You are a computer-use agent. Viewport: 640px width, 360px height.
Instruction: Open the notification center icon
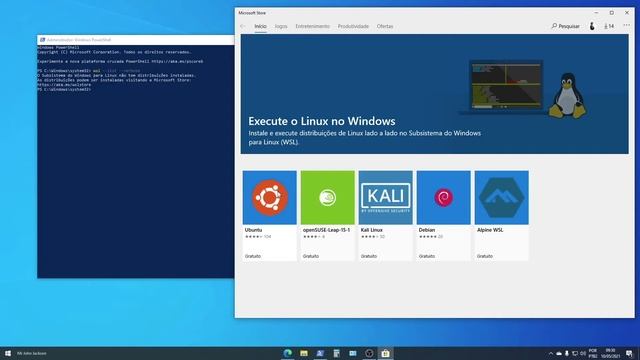coord(629,353)
